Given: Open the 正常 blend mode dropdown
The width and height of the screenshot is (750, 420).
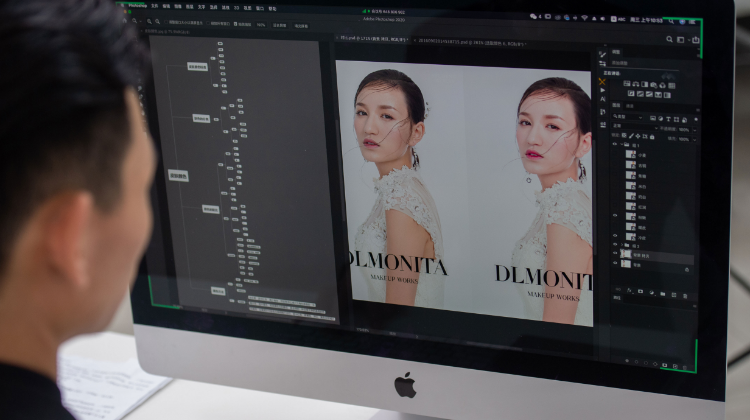Looking at the screenshot, I should coord(635,126).
